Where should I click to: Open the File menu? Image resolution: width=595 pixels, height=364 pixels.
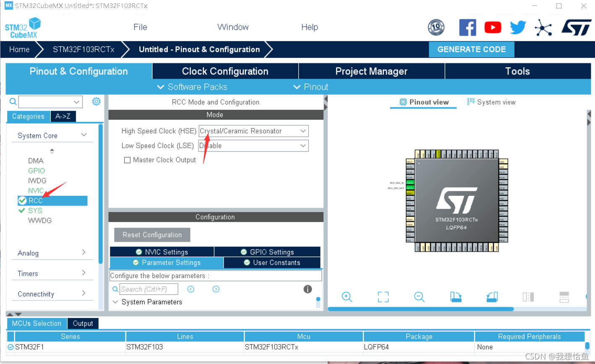click(x=140, y=27)
